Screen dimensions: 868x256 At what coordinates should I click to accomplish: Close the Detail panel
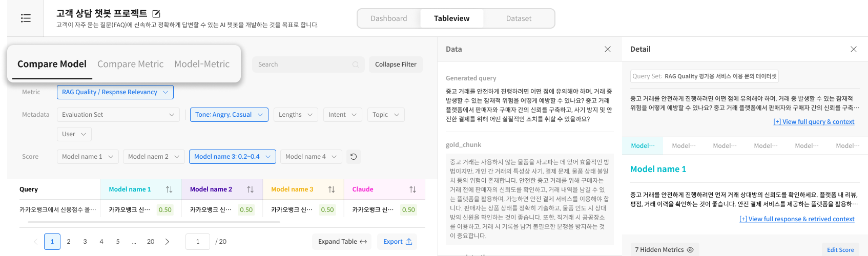coord(854,49)
